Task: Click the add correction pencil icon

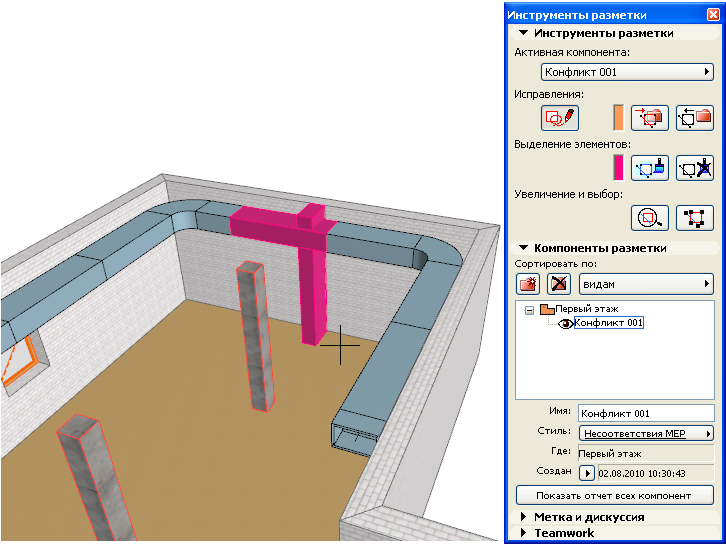Action: pos(560,118)
